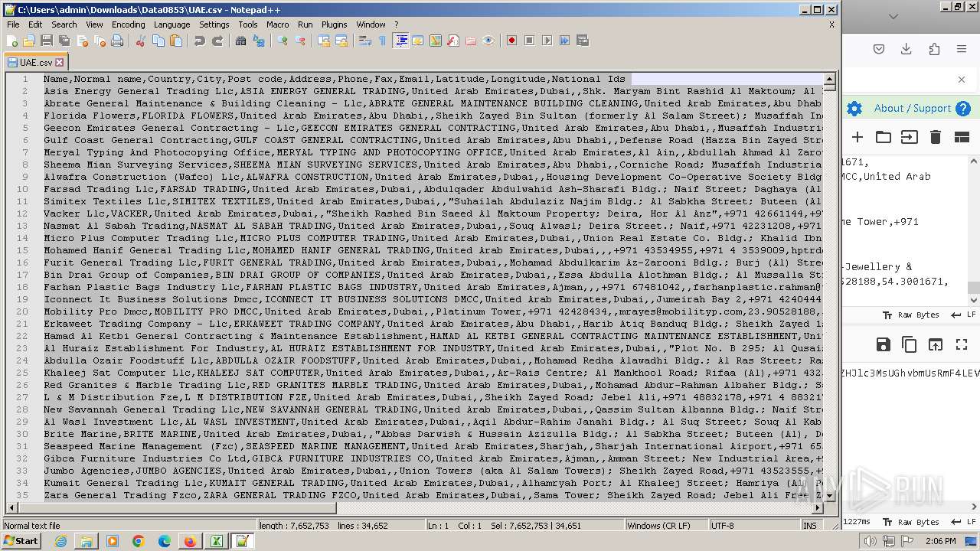
Task: Add new input tab with plus icon
Action: [857, 137]
